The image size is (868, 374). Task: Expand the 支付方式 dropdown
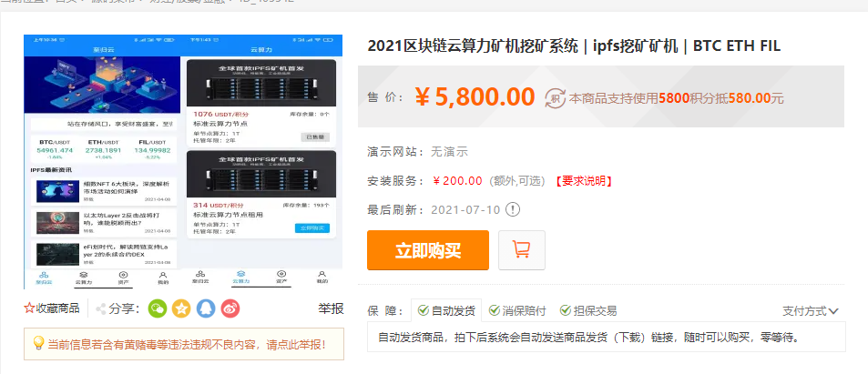[x=811, y=311]
